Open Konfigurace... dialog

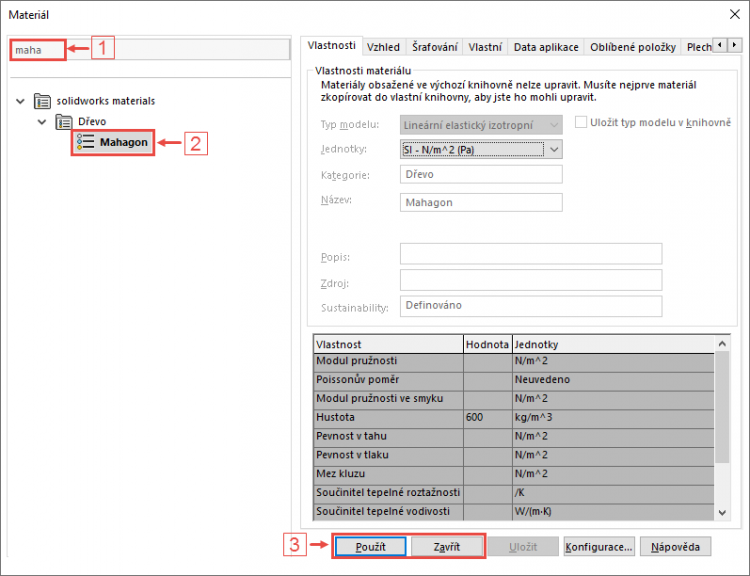(599, 547)
